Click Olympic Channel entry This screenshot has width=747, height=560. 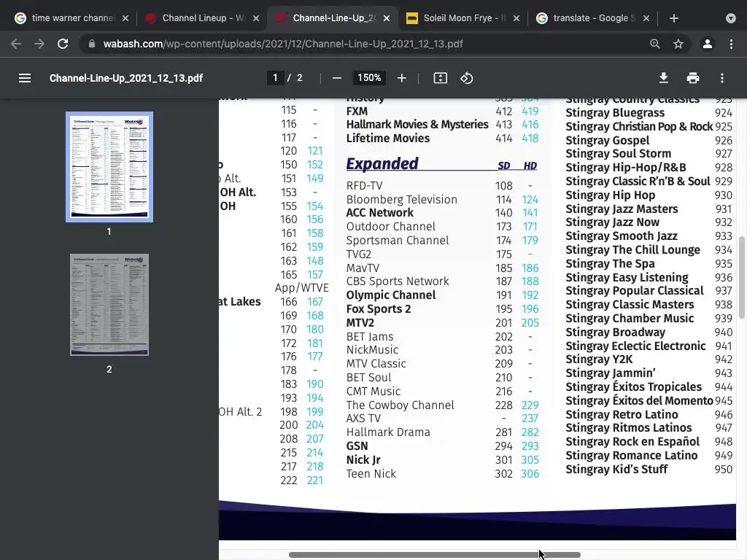click(x=391, y=295)
